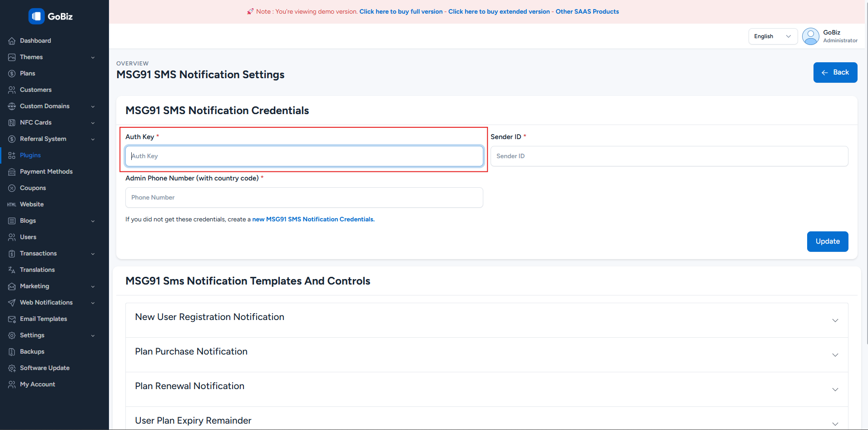This screenshot has width=868, height=430.
Task: Open Payment Methods from the sidebar
Action: tap(46, 172)
